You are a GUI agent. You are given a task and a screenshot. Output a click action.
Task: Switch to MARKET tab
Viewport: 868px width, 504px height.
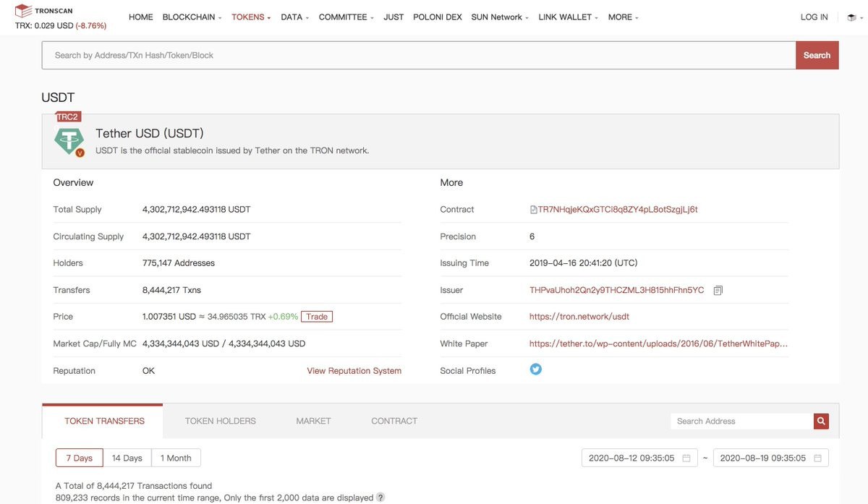[x=313, y=421]
